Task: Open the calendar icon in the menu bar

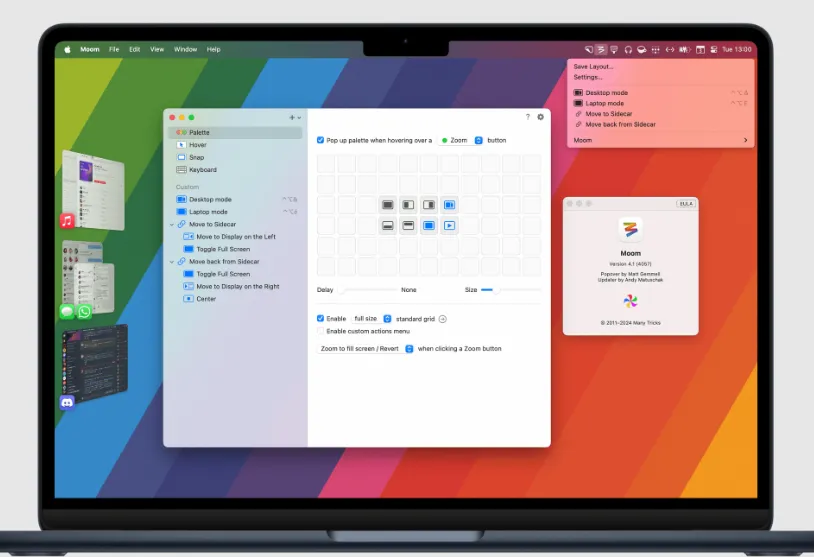Action: point(700,49)
